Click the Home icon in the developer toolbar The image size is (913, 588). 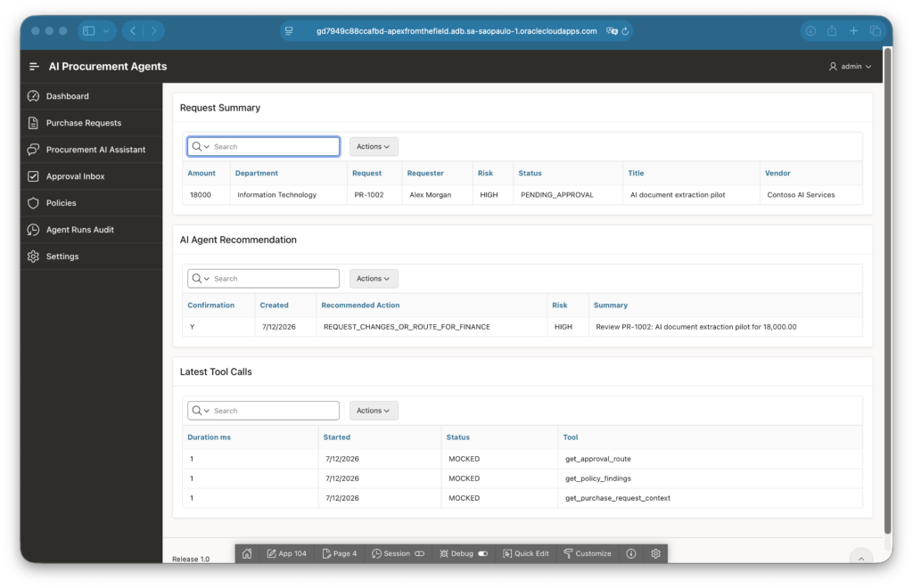click(x=248, y=553)
